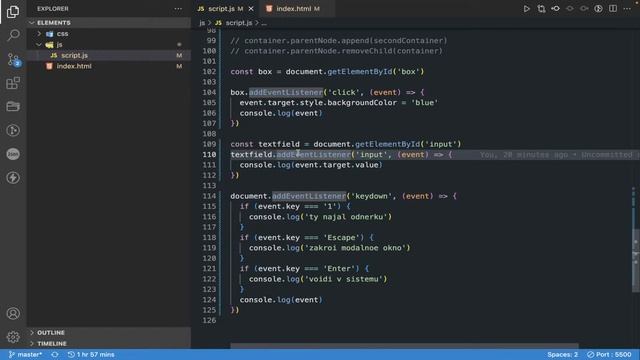Click line number 114 in gutter

[209, 196]
